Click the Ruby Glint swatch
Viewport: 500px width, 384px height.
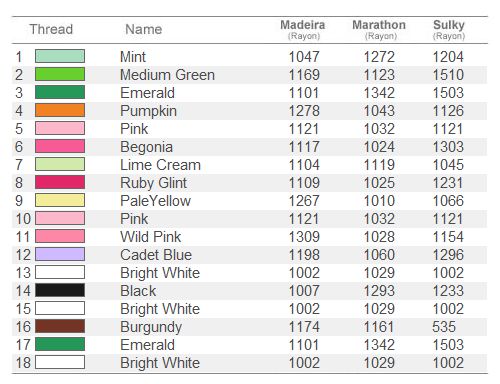coord(60,182)
